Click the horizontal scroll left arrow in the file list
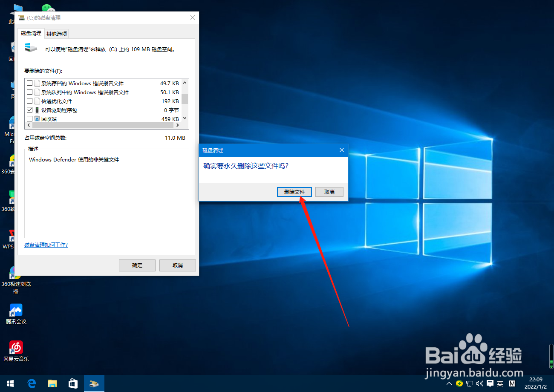Screen dimensions: 554x392 29,125
